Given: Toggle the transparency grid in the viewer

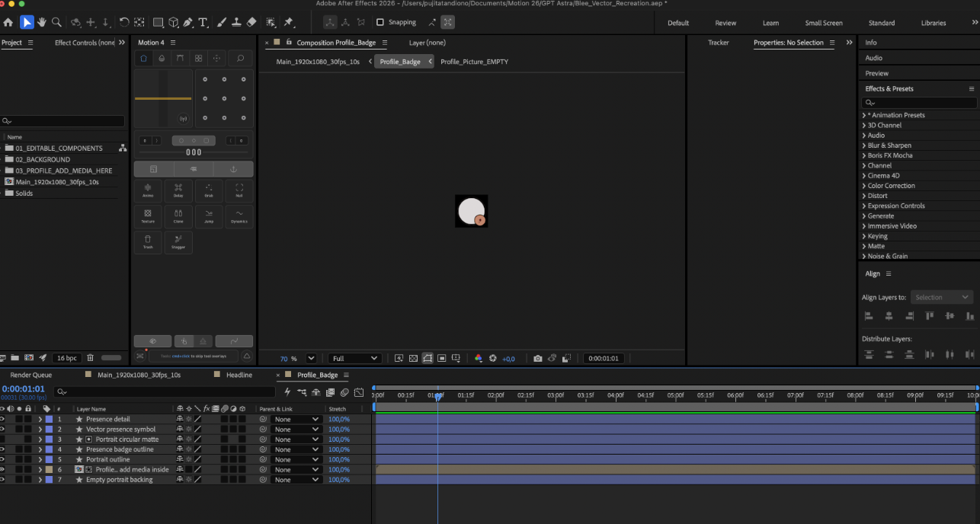Looking at the screenshot, I should [413, 358].
